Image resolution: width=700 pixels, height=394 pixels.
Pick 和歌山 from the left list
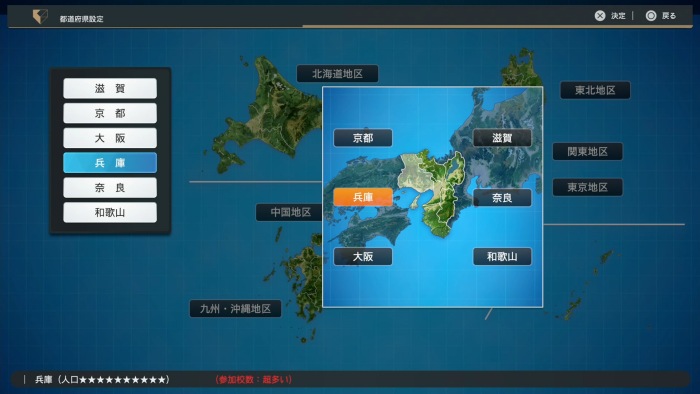tap(110, 212)
